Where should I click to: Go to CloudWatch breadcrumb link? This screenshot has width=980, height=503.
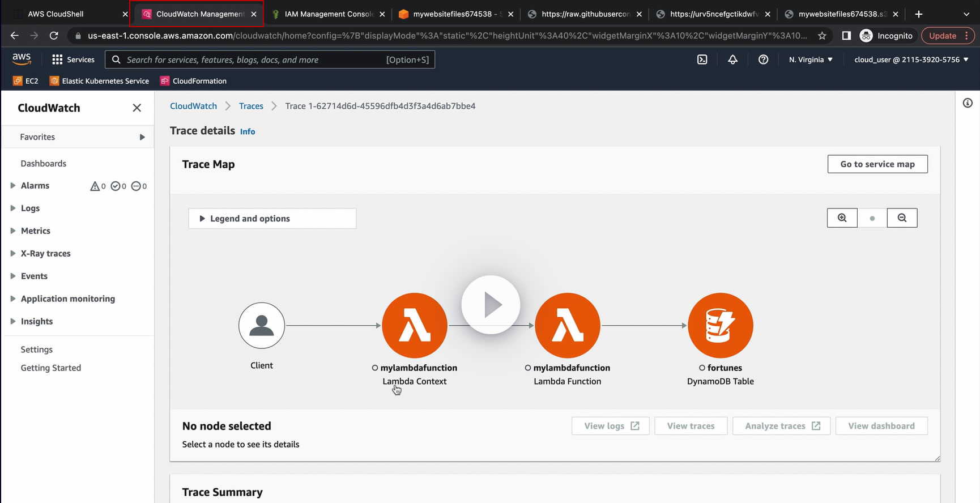(193, 106)
